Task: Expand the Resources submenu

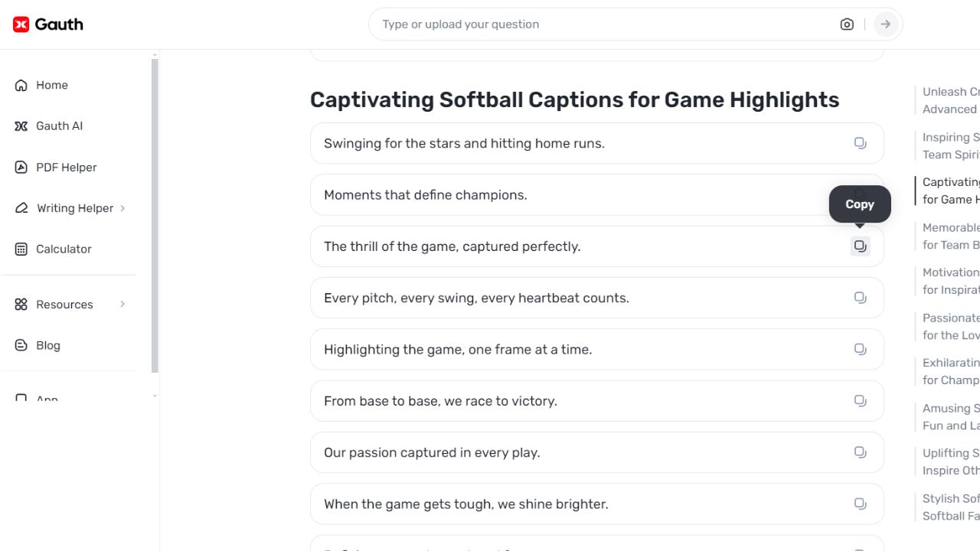Action: point(122,304)
